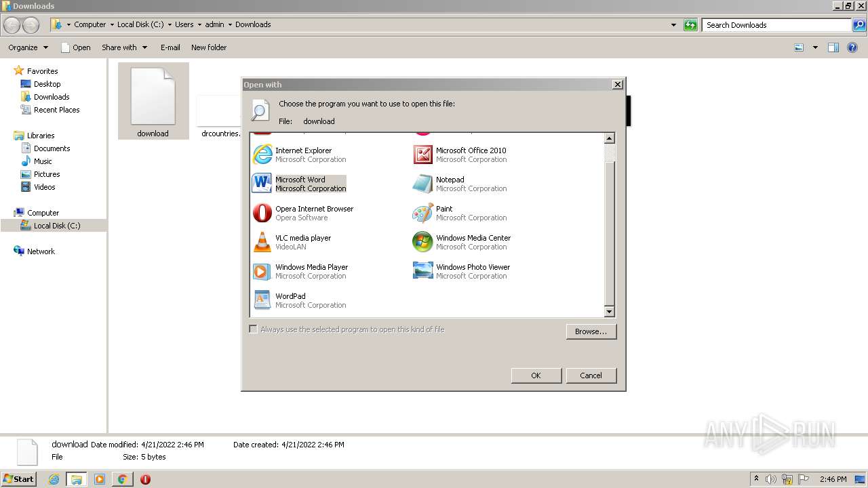Change the view with the views button
The image size is (868, 488).
pos(799,47)
